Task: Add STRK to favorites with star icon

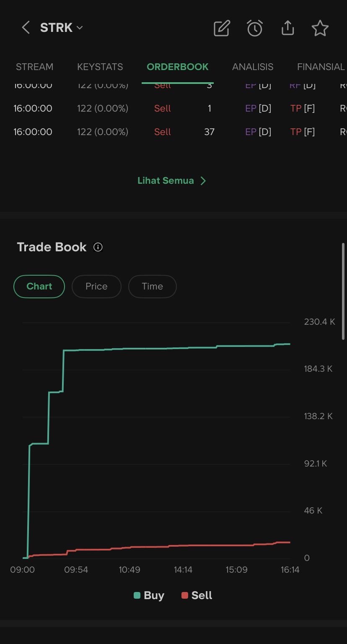Action: coord(320,28)
